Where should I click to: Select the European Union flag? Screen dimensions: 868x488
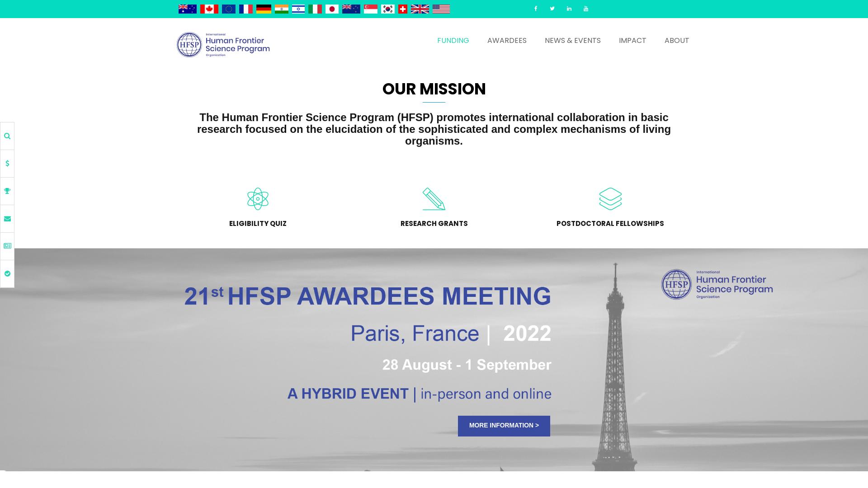(x=228, y=9)
